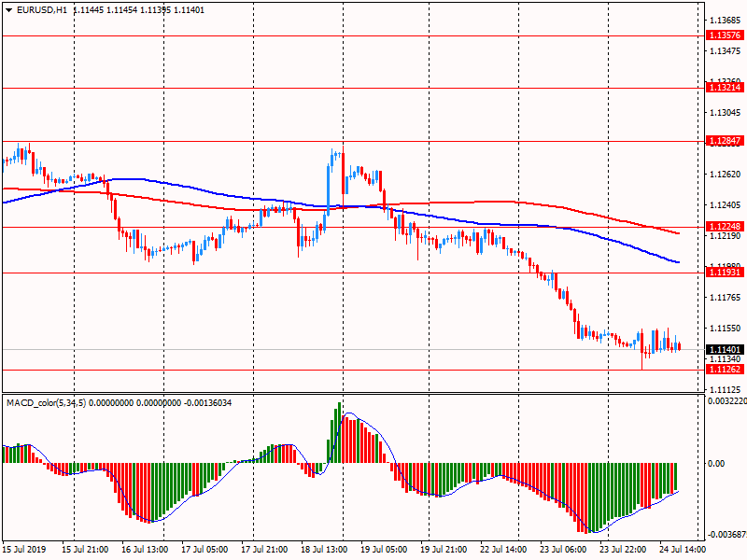Click the 1.12248 red price level label
This screenshot has height=560, width=747.
(x=725, y=226)
